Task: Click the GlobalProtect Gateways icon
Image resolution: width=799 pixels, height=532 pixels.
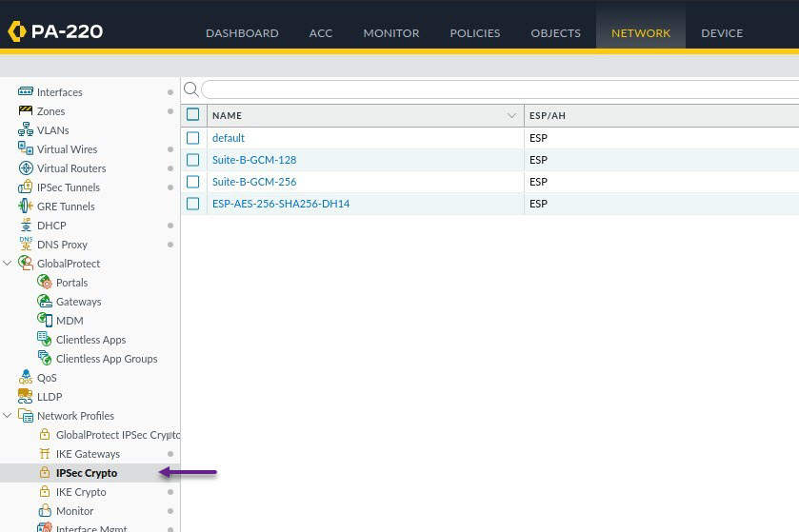Action: [x=45, y=301]
